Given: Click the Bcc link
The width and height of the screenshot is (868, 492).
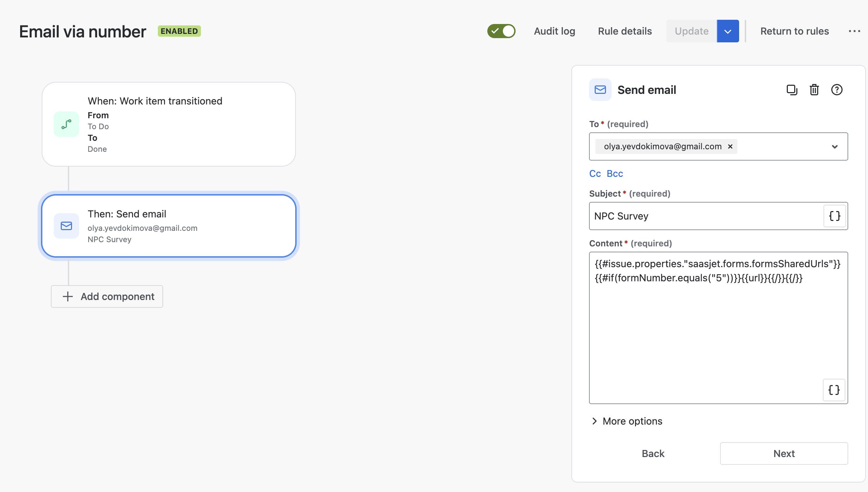Looking at the screenshot, I should click(615, 174).
